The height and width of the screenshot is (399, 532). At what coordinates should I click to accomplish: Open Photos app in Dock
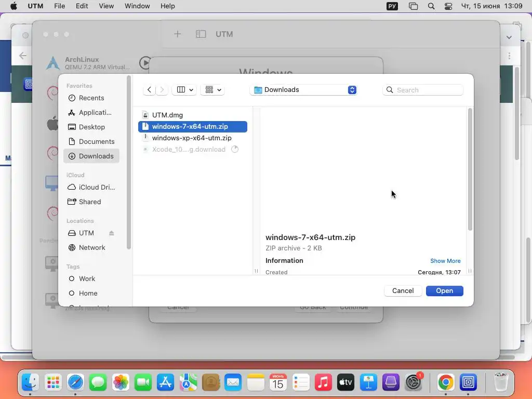[x=121, y=382]
